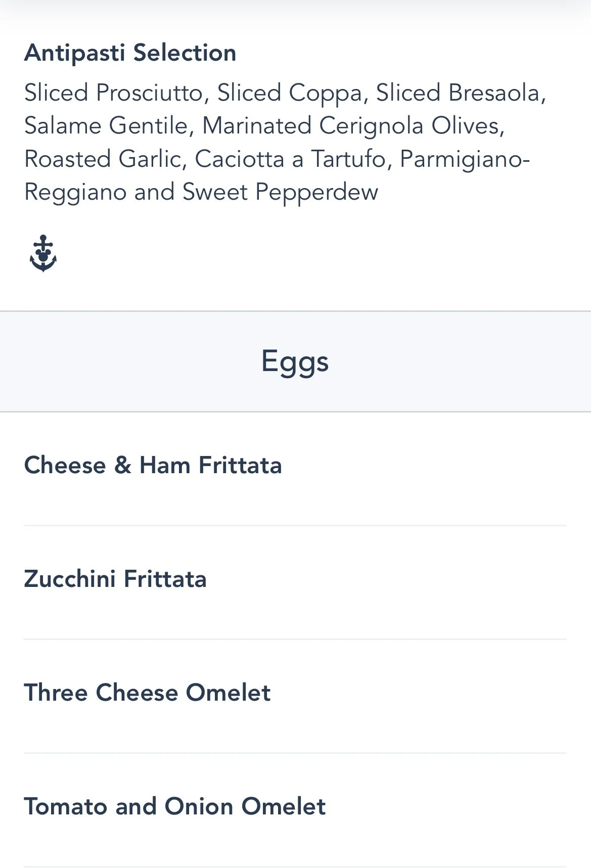Tap the Sweet Pepperdew text
Screen dimensions: 591x868
280,192
